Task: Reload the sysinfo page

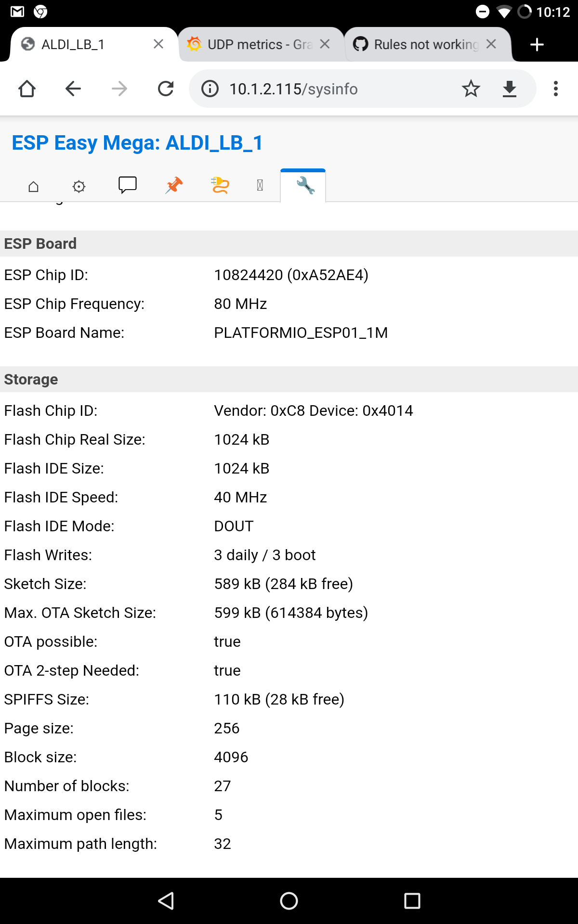Action: coord(166,89)
